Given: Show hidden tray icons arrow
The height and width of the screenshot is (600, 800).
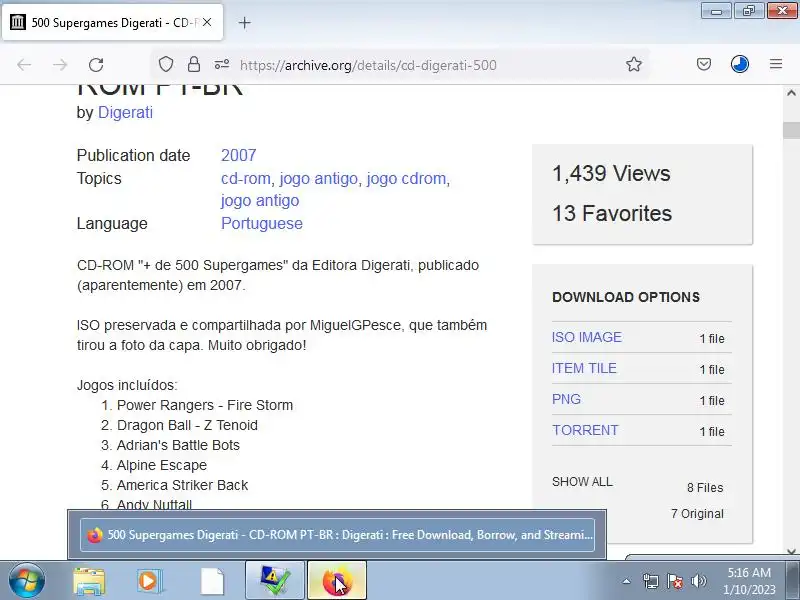Looking at the screenshot, I should pyautogui.click(x=627, y=581).
